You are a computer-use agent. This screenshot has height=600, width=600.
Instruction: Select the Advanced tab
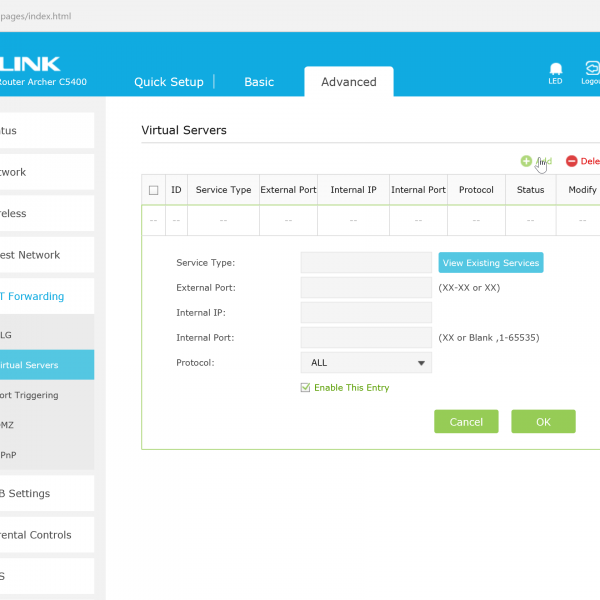(x=348, y=82)
